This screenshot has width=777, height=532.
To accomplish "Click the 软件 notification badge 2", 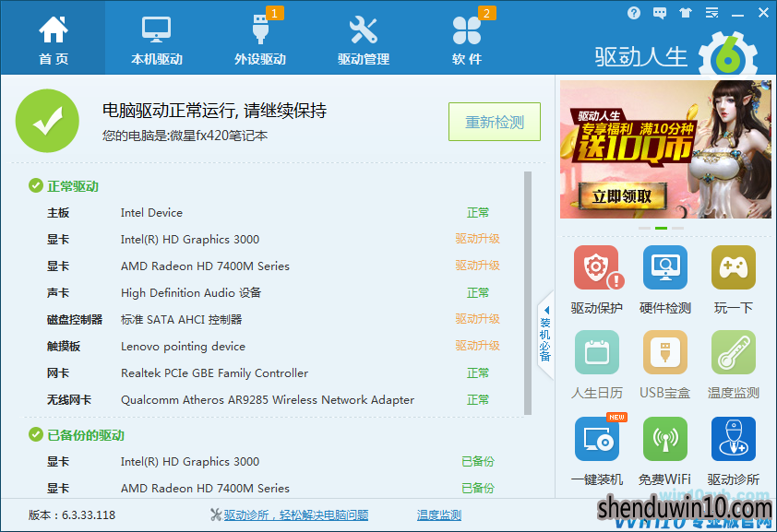I will [x=486, y=13].
